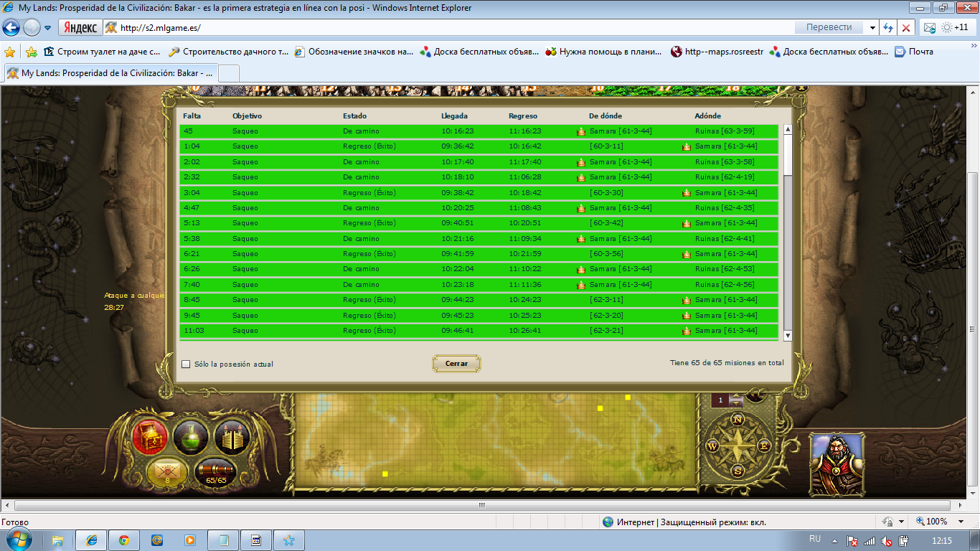Viewport: 980px width, 551px height.
Task: Open bookmark Нужна помощь в плани
Action: click(605, 52)
